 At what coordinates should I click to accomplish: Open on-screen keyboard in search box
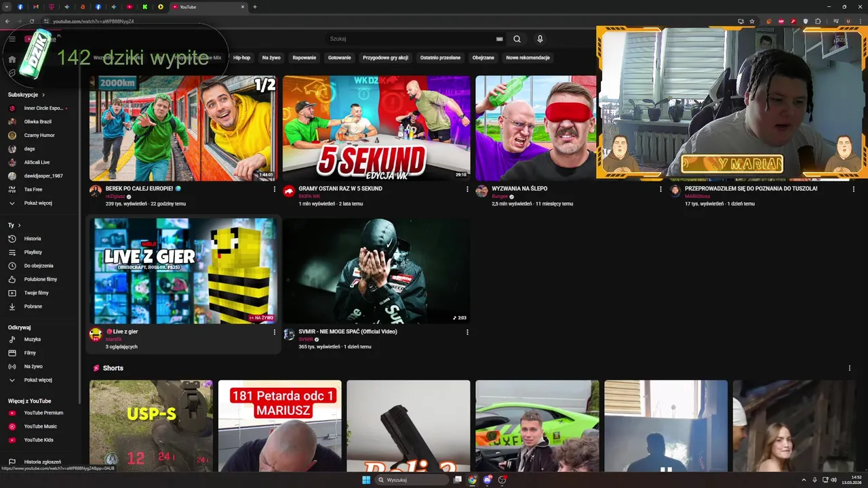coord(500,39)
